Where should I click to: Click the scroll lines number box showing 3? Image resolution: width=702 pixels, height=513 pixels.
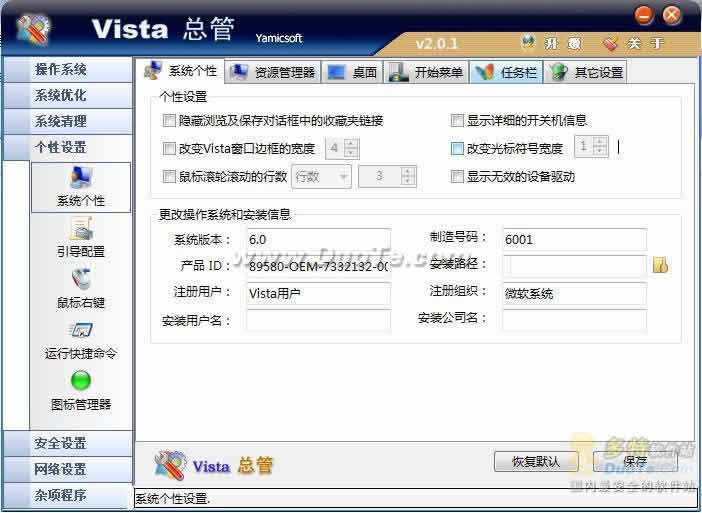pyautogui.click(x=380, y=176)
